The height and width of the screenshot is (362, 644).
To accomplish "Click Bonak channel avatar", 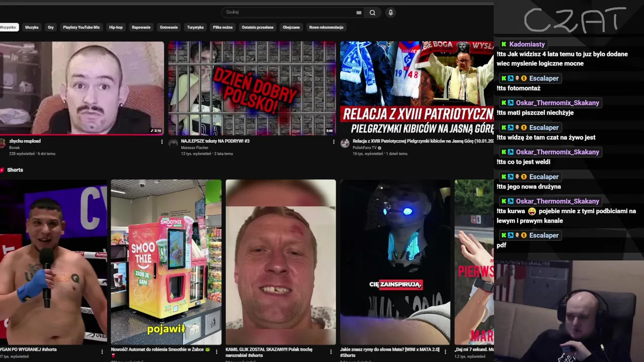I will [x=2, y=143].
